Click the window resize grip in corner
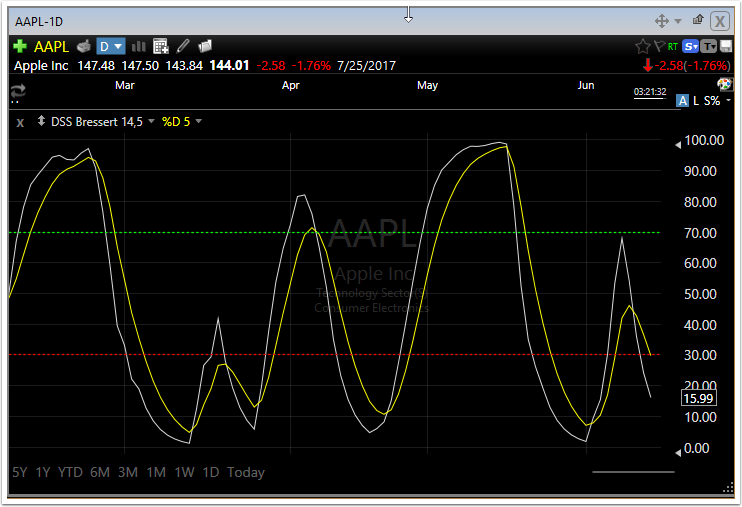742x507 pixels. coord(729,489)
